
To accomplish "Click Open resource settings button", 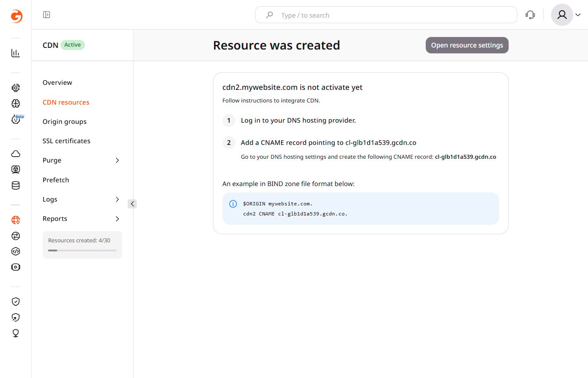I will pos(467,45).
